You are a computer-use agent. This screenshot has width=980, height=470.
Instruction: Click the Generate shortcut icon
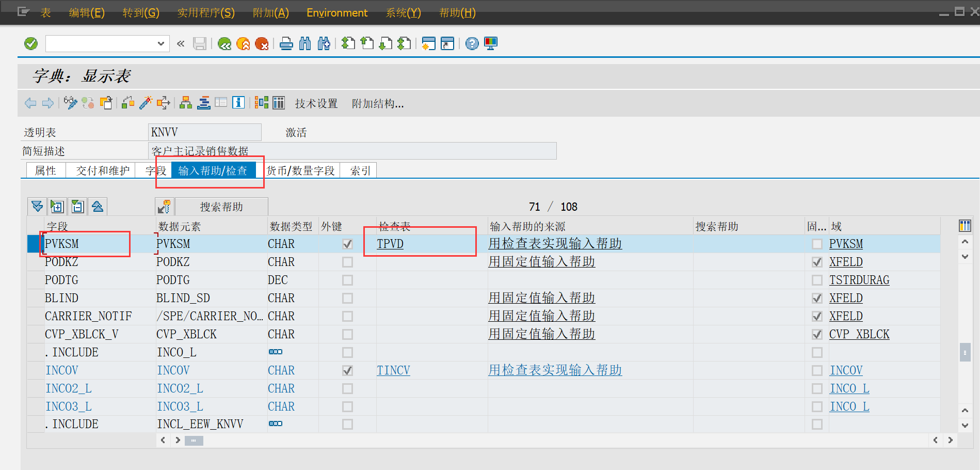[x=447, y=44]
